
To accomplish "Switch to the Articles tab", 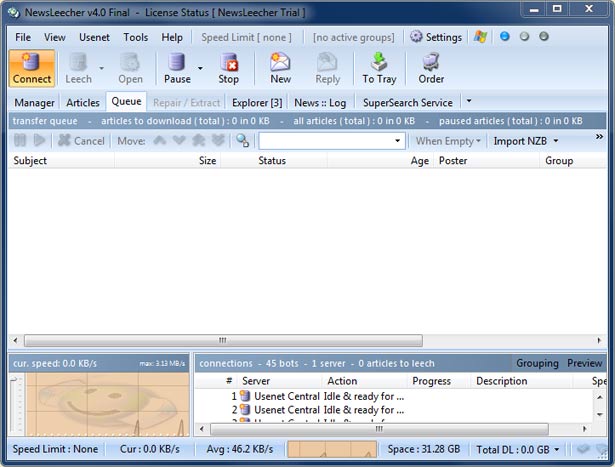I will (83, 103).
